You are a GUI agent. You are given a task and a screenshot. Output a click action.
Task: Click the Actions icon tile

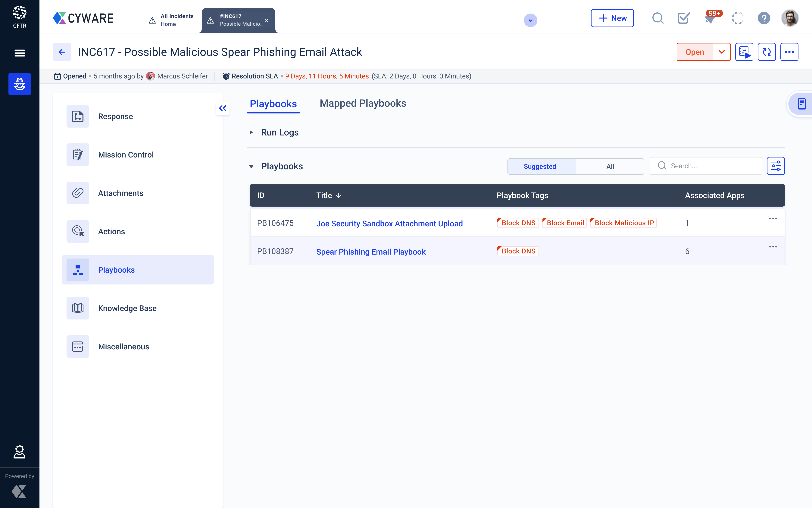tap(77, 231)
